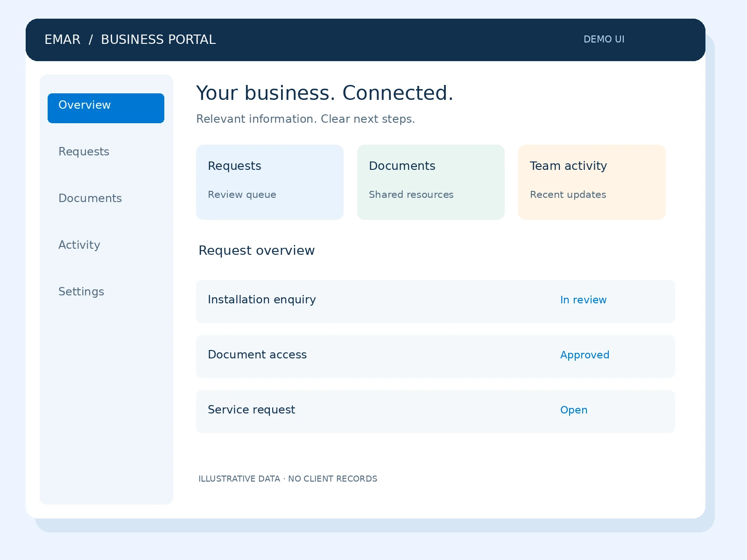
Task: Select the Overview sidebar item
Action: click(x=106, y=108)
